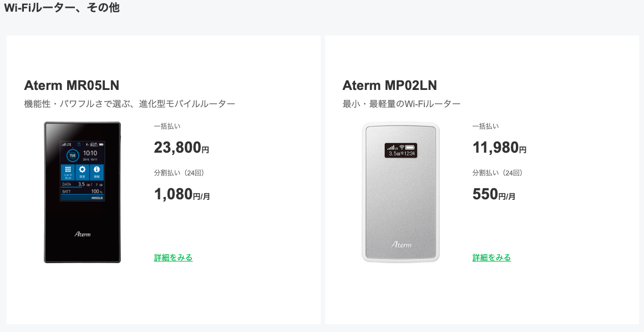Click the Wi-Fi icon on MP02LN display

tap(402, 147)
